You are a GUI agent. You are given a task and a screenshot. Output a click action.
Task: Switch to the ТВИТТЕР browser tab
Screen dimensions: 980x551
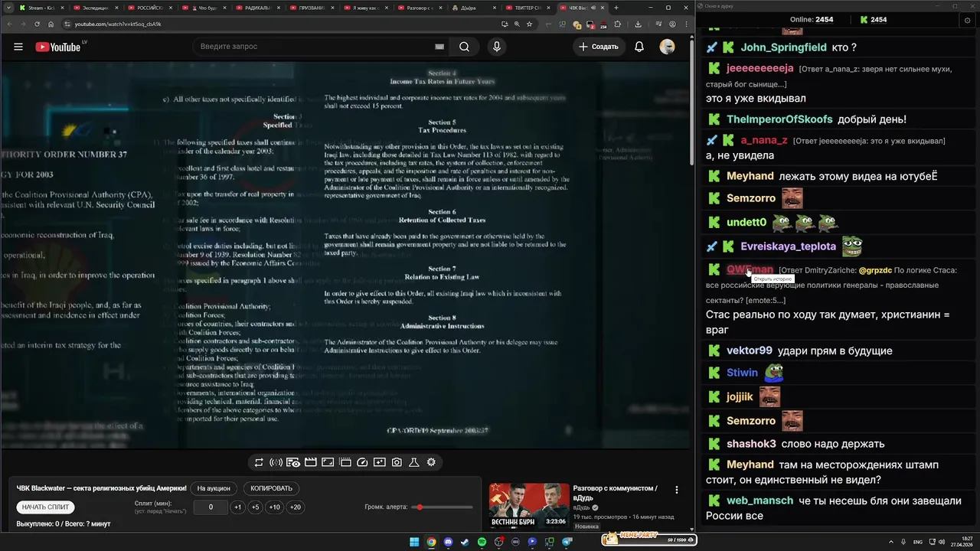click(528, 8)
